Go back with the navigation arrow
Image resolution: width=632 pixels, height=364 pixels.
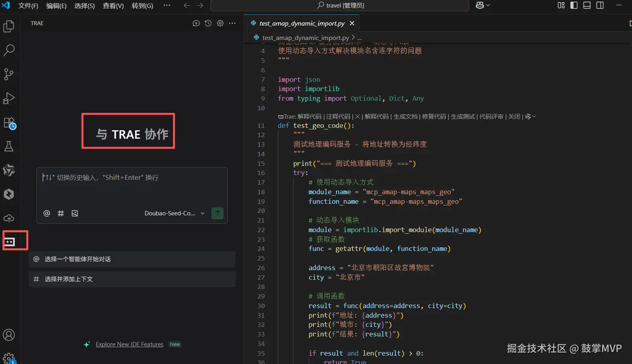[187, 6]
